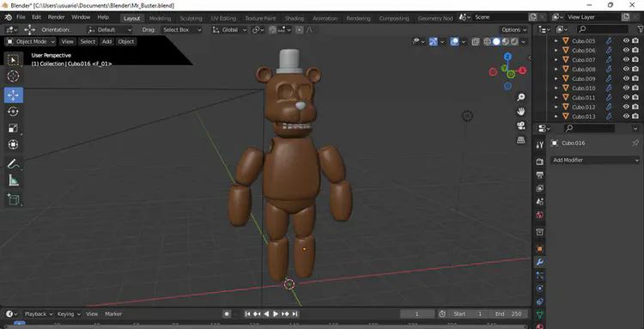Click the End frame 250 field
Screen dimensions: 644x329
pos(508,314)
